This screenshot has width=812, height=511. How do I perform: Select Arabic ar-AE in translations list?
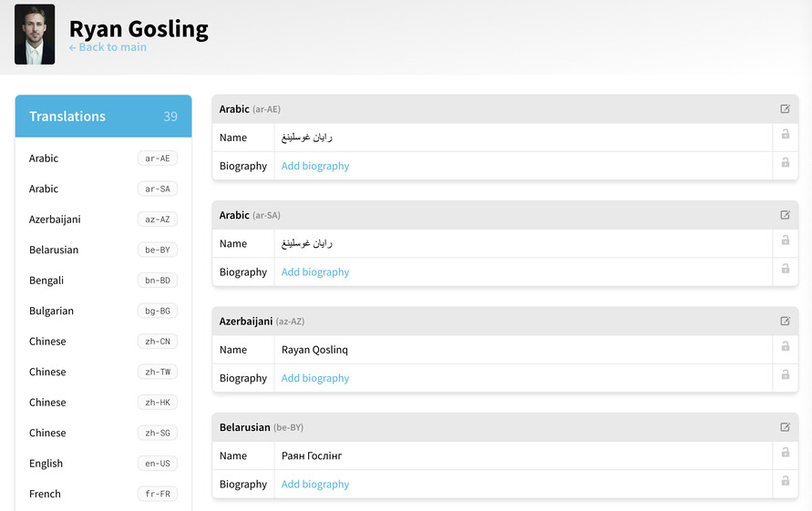coord(103,158)
